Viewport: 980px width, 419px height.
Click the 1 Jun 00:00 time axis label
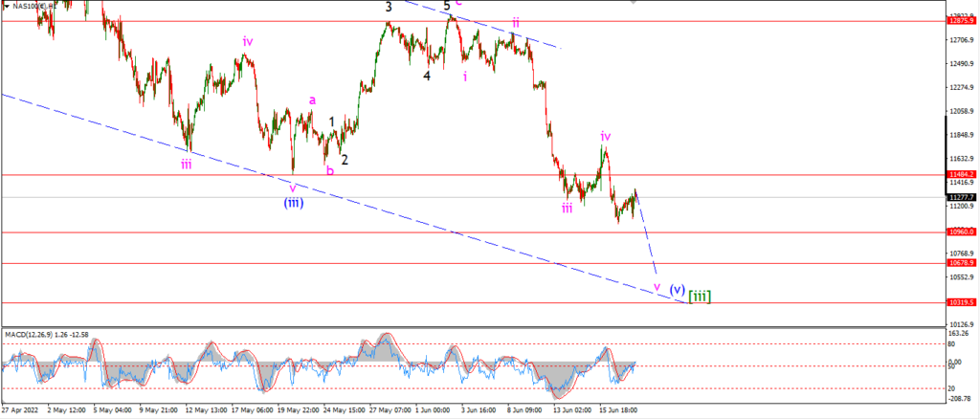[x=432, y=411]
